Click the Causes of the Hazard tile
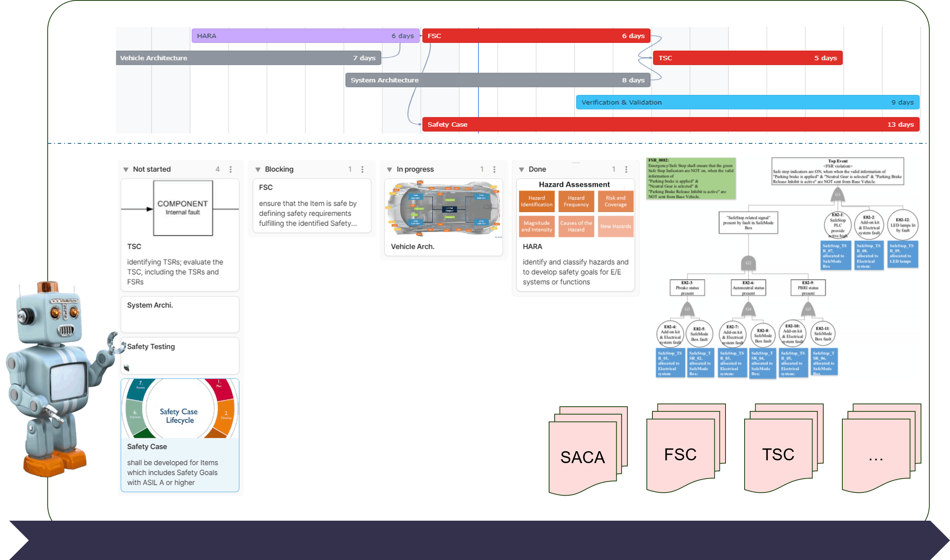Screen dimensions: 950x560 click(x=576, y=226)
